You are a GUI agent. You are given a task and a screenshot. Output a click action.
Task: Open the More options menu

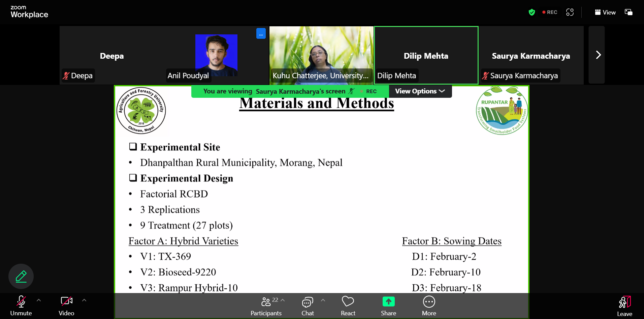point(429,306)
